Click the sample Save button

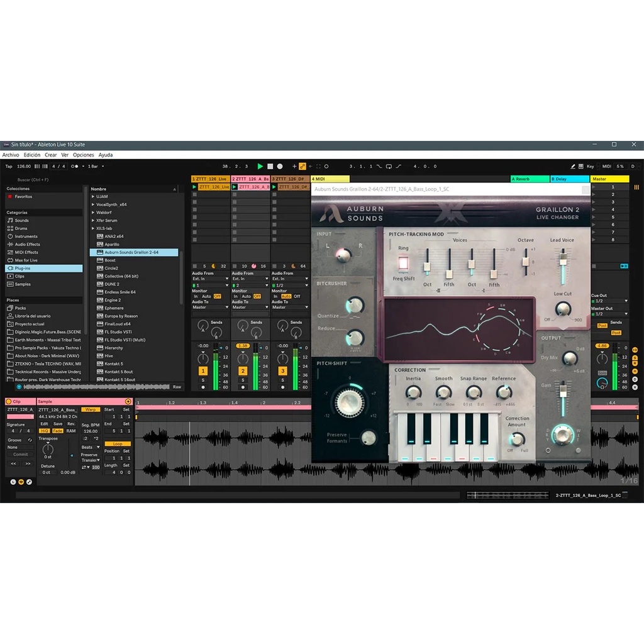tap(58, 424)
